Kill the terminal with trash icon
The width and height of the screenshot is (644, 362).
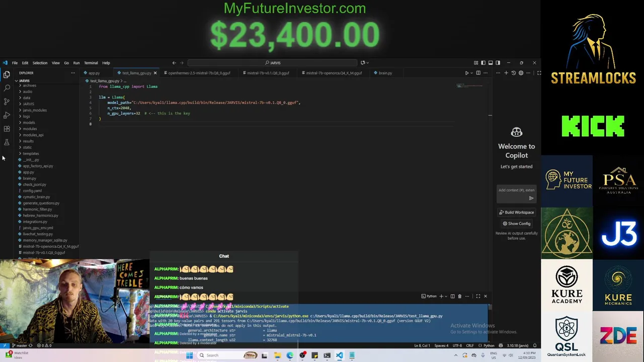(459, 296)
